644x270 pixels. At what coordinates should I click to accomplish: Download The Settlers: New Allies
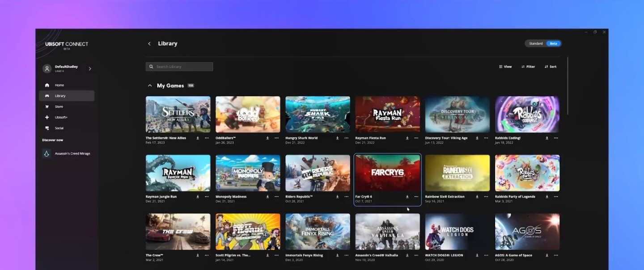click(198, 138)
